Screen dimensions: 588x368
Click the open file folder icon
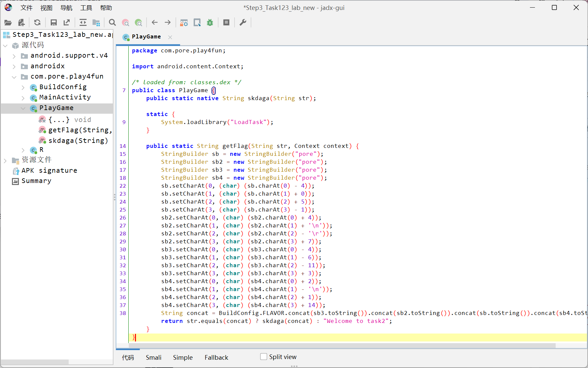click(x=8, y=23)
